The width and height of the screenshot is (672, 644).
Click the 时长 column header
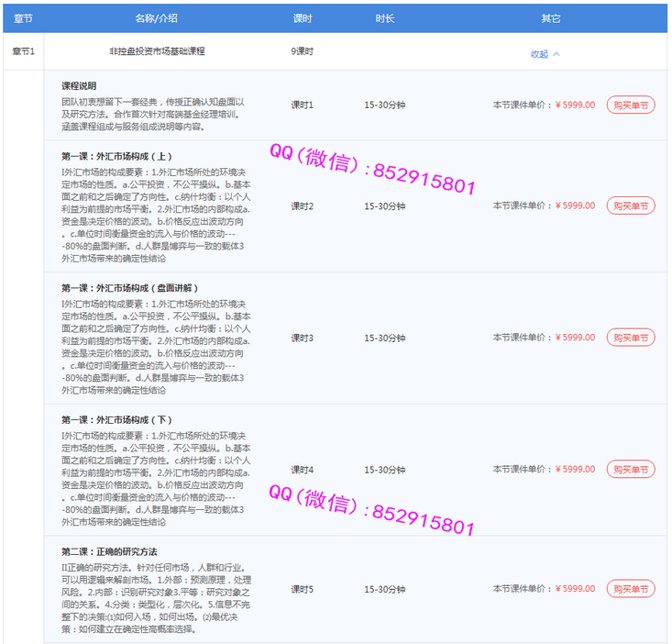pos(385,18)
